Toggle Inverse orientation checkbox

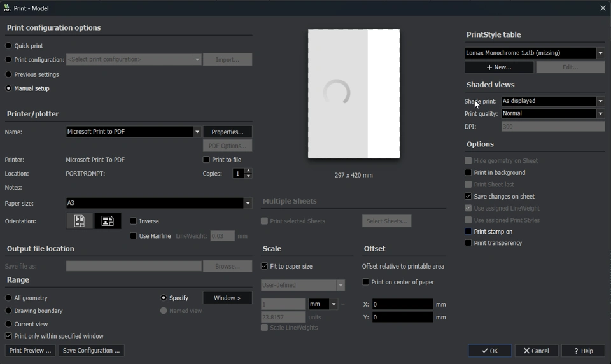pos(133,221)
